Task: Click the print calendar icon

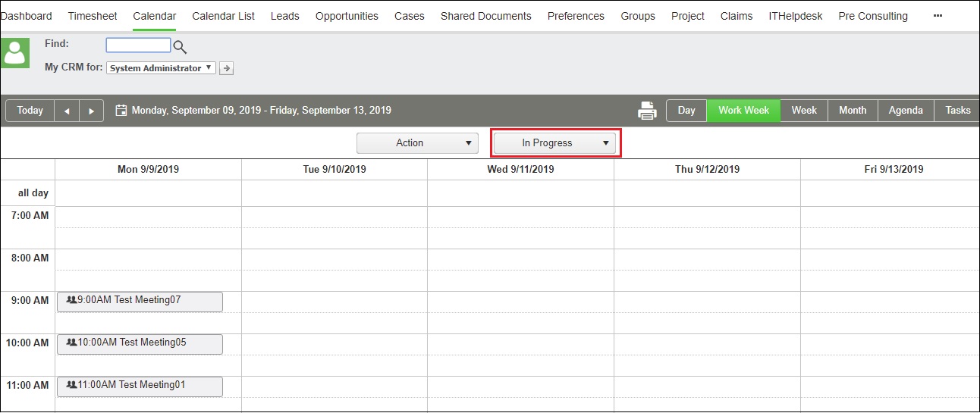Action: [647, 111]
